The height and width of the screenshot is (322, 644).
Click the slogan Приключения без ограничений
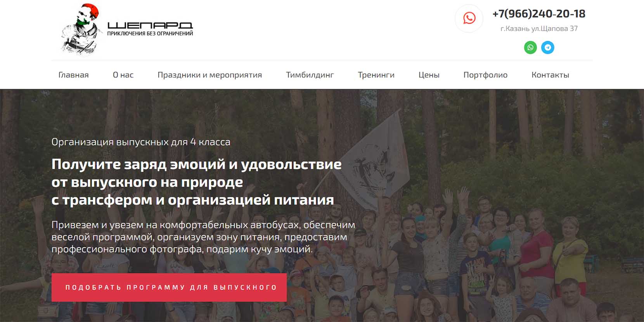coord(150,34)
